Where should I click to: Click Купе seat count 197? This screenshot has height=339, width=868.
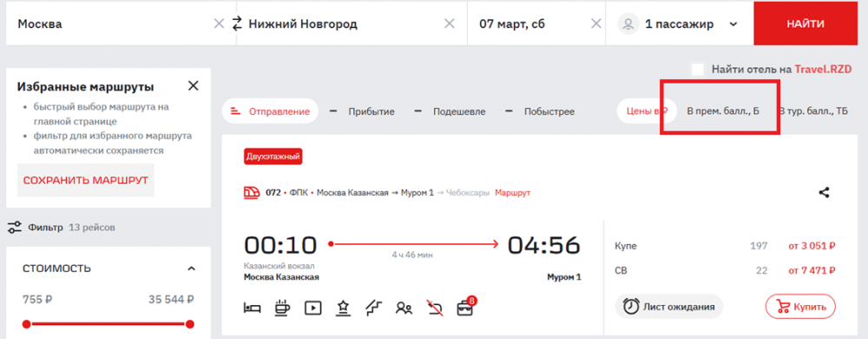point(759,246)
